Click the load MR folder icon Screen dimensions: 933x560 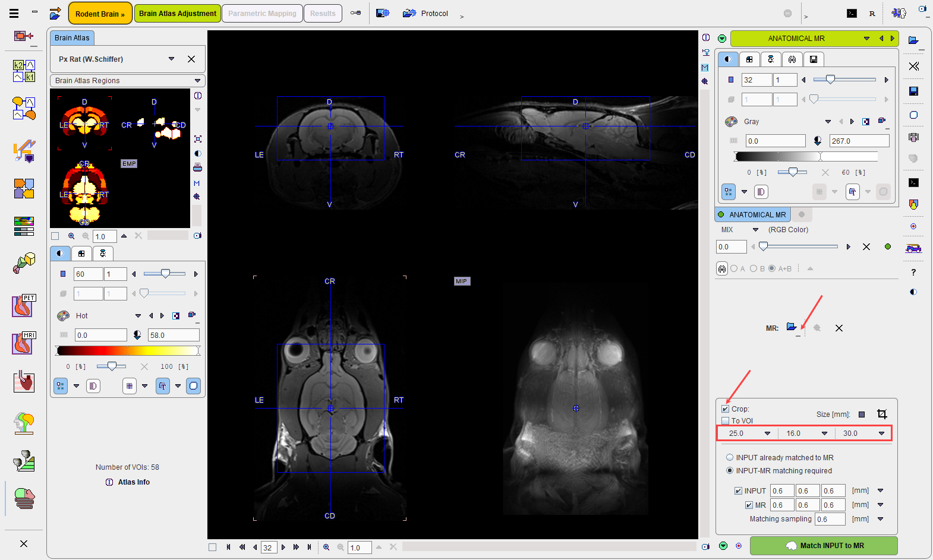(792, 327)
